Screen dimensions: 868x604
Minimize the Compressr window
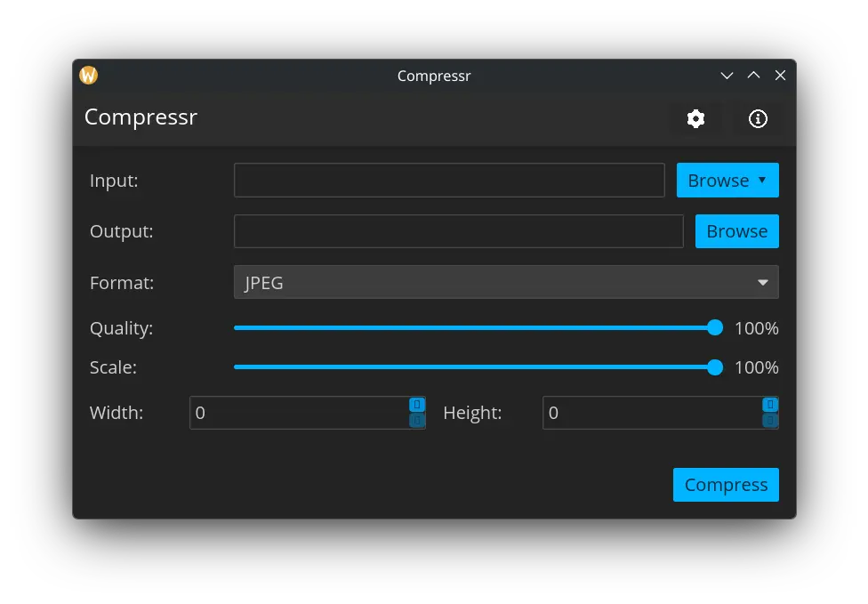[727, 76]
